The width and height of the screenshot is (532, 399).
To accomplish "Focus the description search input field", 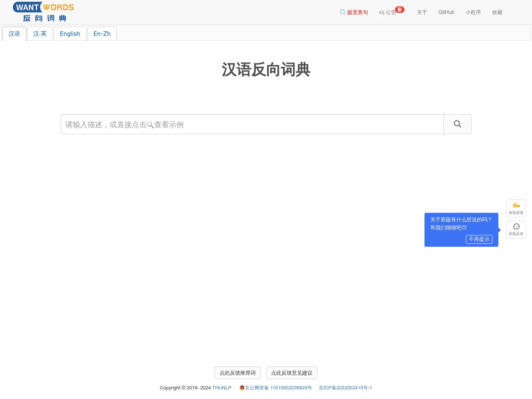I will [x=252, y=124].
